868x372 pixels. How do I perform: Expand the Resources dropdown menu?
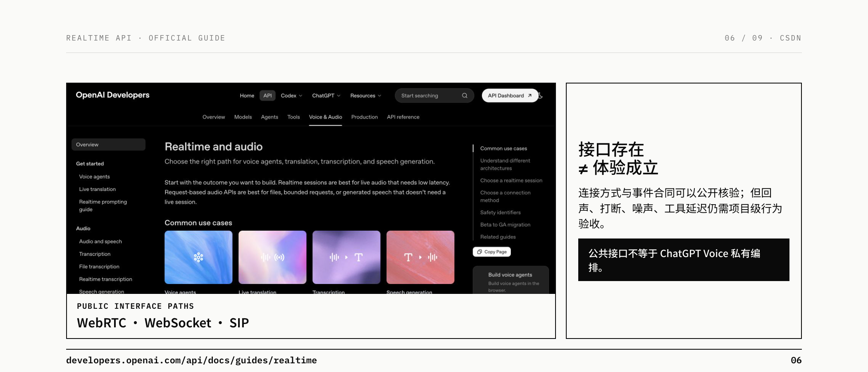(366, 95)
